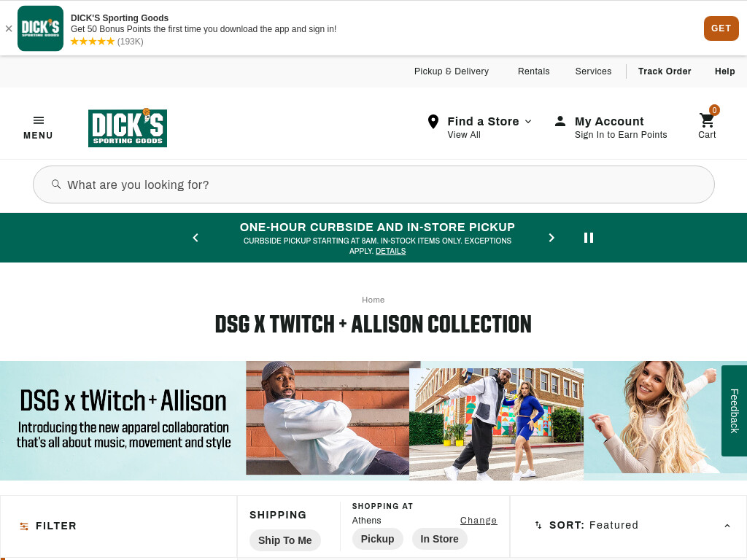The image size is (747, 560).
Task: Click Sign In to Earn Points
Action: coord(620,135)
